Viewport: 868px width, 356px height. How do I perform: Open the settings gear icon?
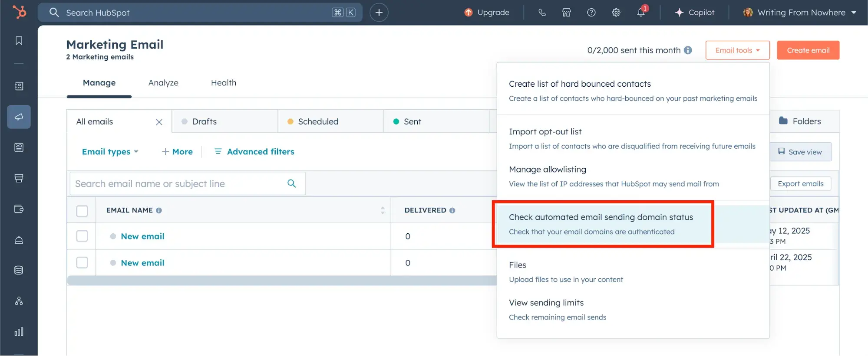coord(616,13)
